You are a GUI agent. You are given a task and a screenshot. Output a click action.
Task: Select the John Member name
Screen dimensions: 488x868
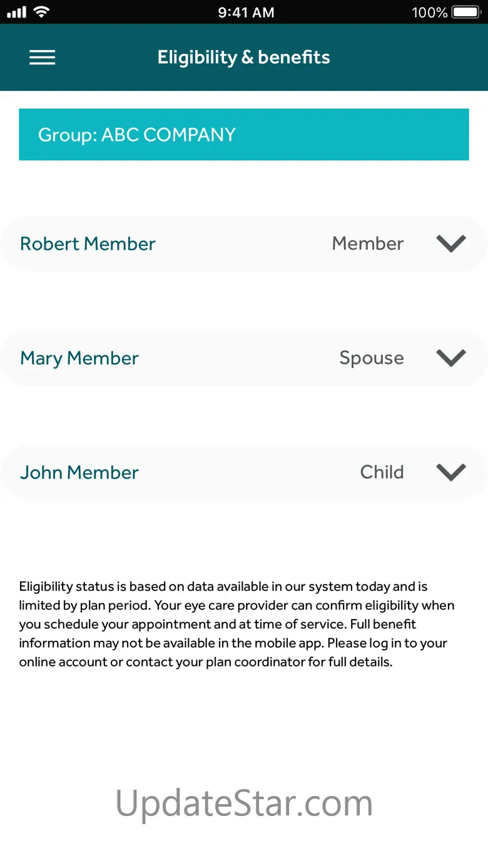coord(79,472)
